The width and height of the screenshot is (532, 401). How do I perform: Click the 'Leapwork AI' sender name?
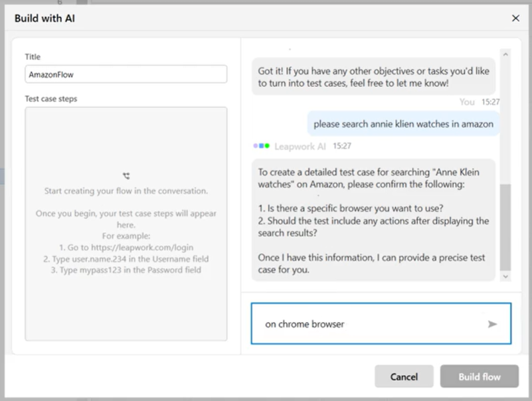coord(302,145)
